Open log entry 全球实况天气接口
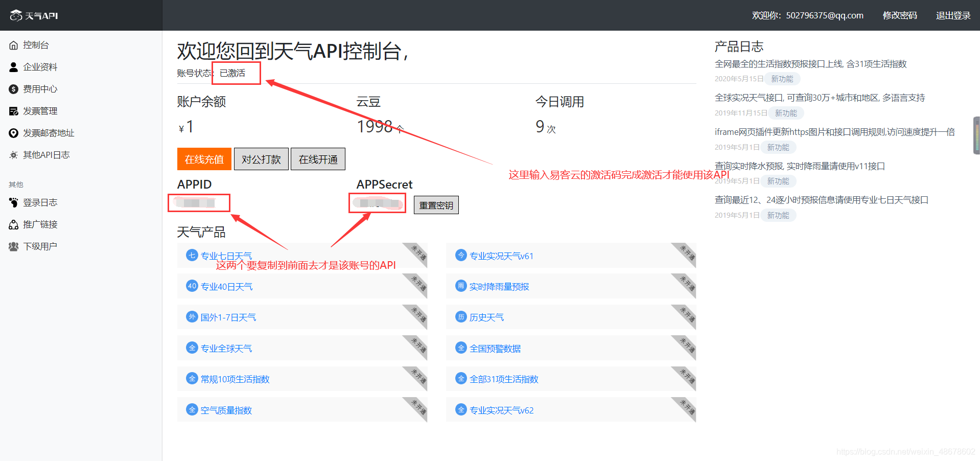This screenshot has height=461, width=980. coord(820,98)
